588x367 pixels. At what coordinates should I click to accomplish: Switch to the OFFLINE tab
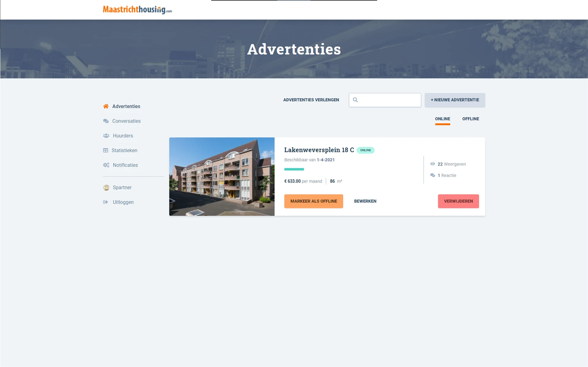[470, 119]
